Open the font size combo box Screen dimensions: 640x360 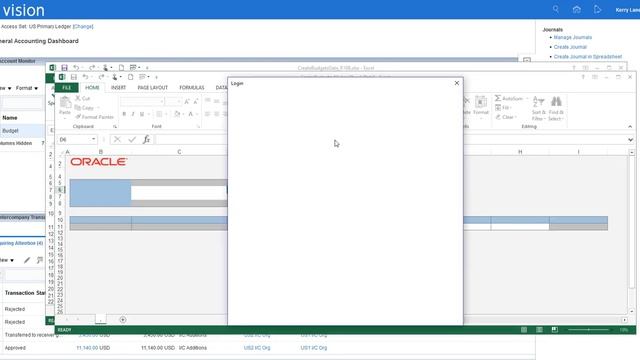tap(173, 101)
